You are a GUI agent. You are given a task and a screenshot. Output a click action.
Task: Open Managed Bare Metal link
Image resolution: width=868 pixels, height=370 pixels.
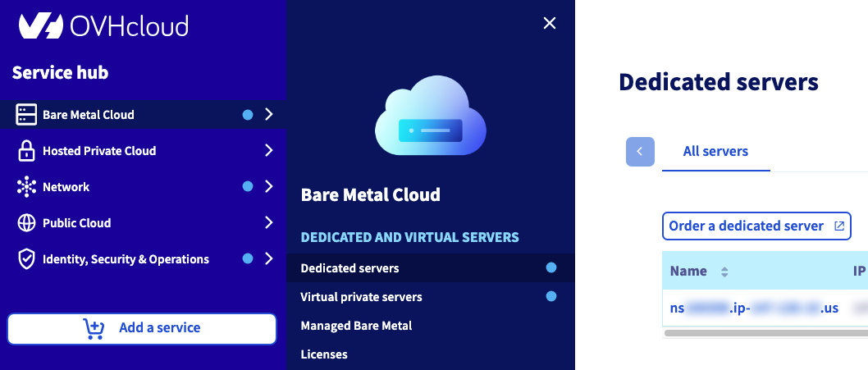click(x=356, y=326)
